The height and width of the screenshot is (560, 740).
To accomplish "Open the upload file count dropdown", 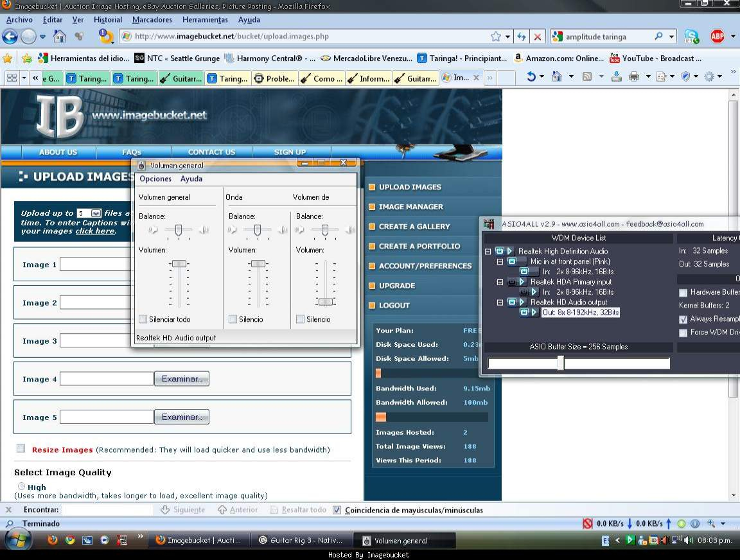I will tap(96, 213).
